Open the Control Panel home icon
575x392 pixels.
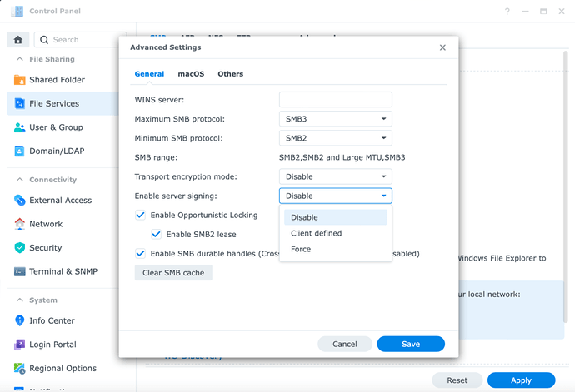[18, 40]
